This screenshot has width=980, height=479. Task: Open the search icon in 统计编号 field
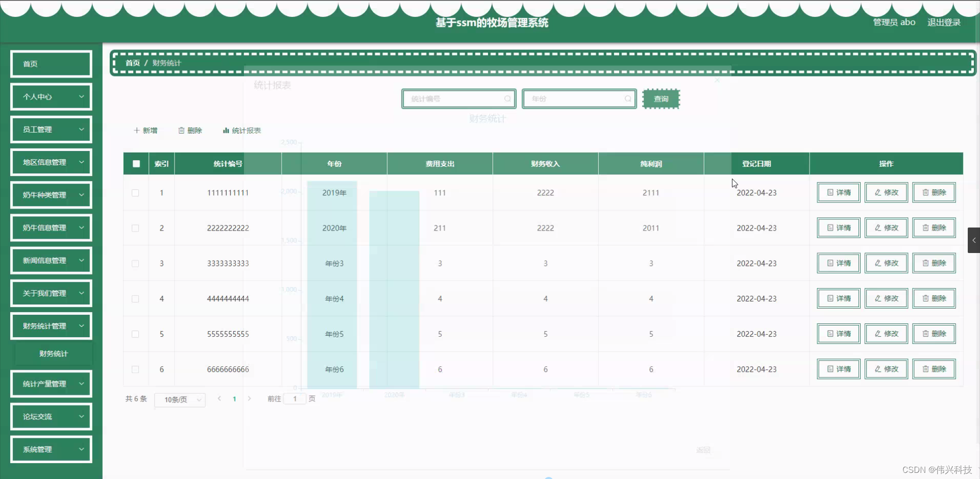click(508, 98)
